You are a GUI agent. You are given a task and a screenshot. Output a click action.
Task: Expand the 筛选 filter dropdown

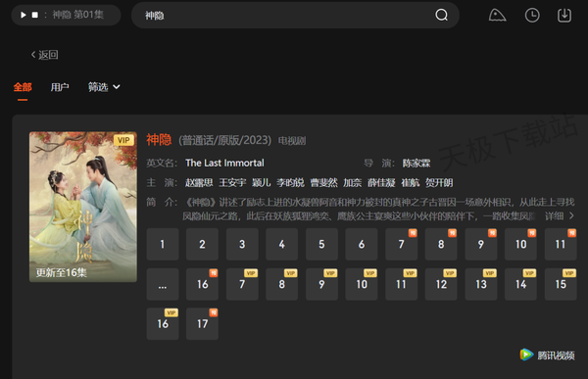click(x=104, y=87)
